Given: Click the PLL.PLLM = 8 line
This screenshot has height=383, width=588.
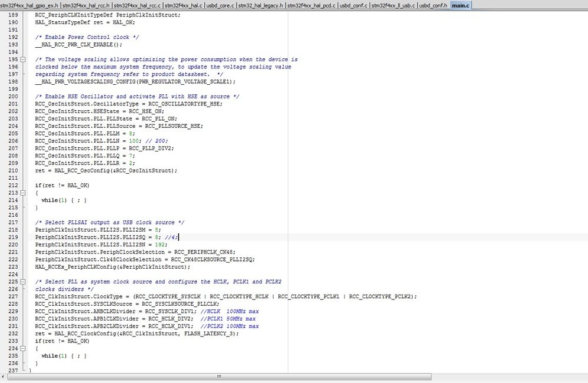Looking at the screenshot, I should 85,134.
